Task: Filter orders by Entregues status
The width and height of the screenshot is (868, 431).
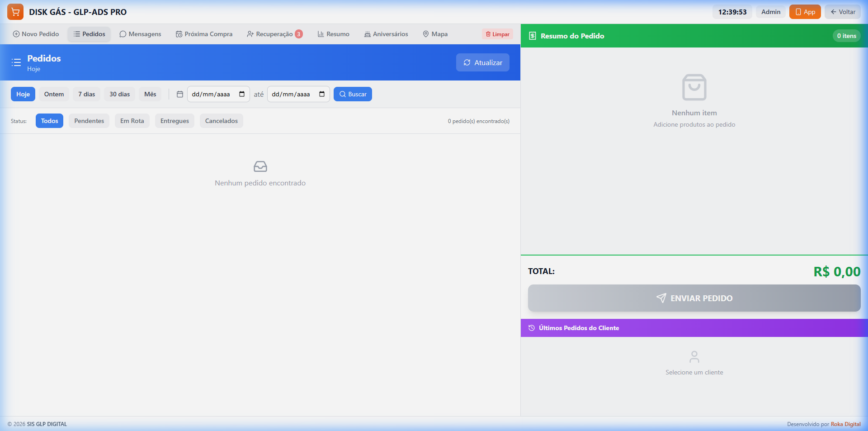Action: (x=175, y=121)
